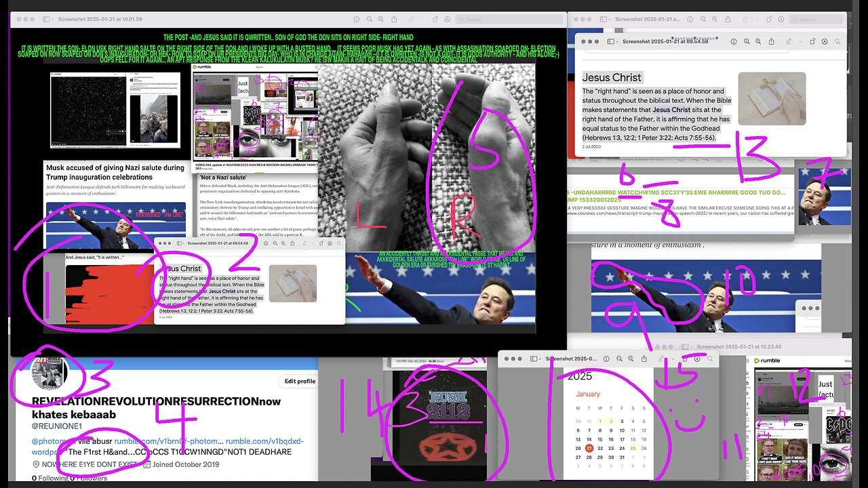868x488 pixels.
Task: Share the 09.54.58 screenshot
Action: (772, 41)
